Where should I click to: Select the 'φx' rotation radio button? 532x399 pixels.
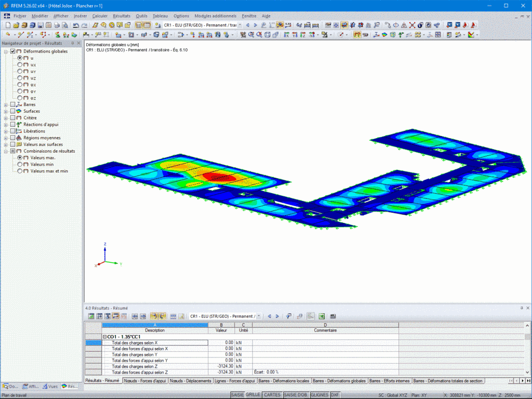coord(20,85)
